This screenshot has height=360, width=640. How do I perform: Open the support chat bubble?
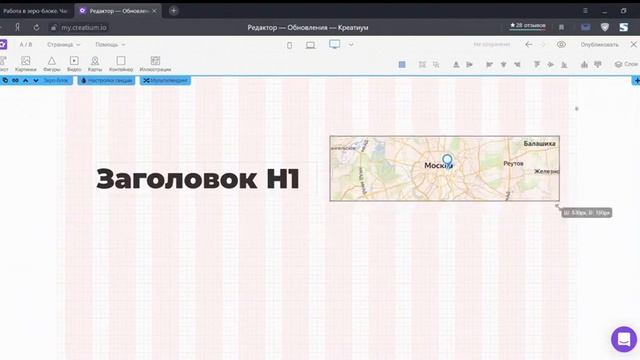(x=624, y=339)
